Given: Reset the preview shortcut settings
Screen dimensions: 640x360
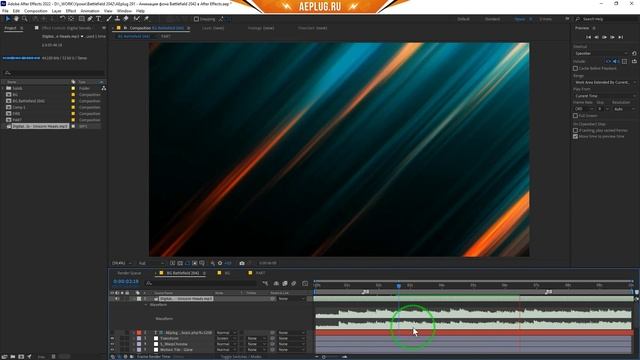Looking at the screenshot, I should [634, 53].
